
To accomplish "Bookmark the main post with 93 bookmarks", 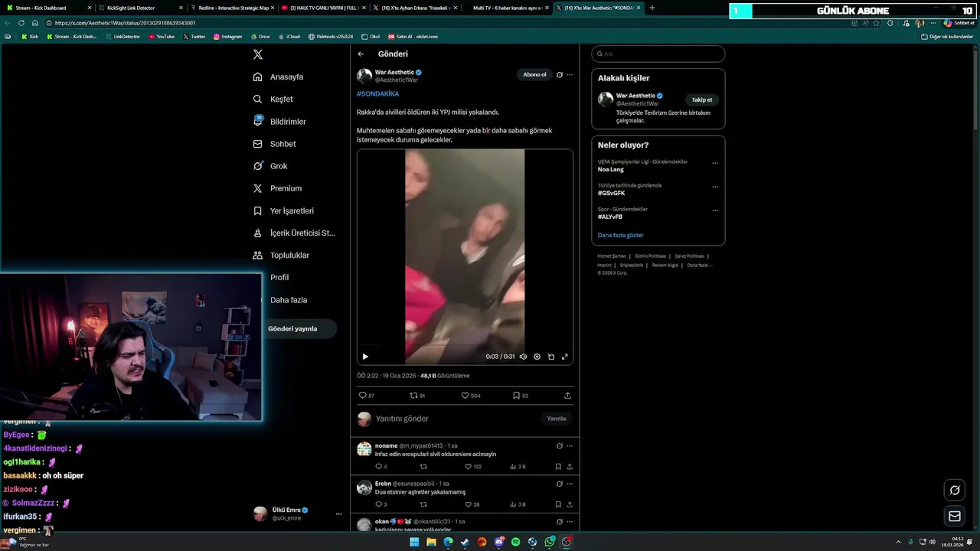I will coord(521,396).
